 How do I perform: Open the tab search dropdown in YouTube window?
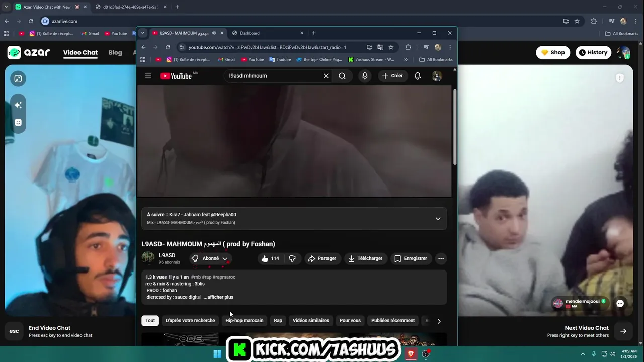(143, 33)
